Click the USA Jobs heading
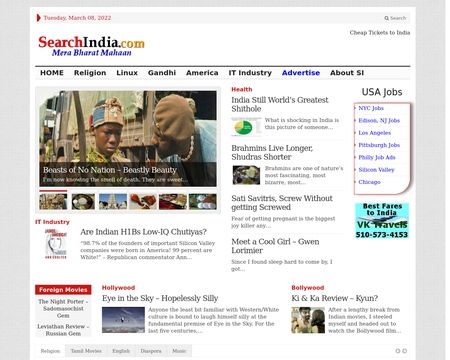The width and height of the screenshot is (450, 360). (382, 92)
